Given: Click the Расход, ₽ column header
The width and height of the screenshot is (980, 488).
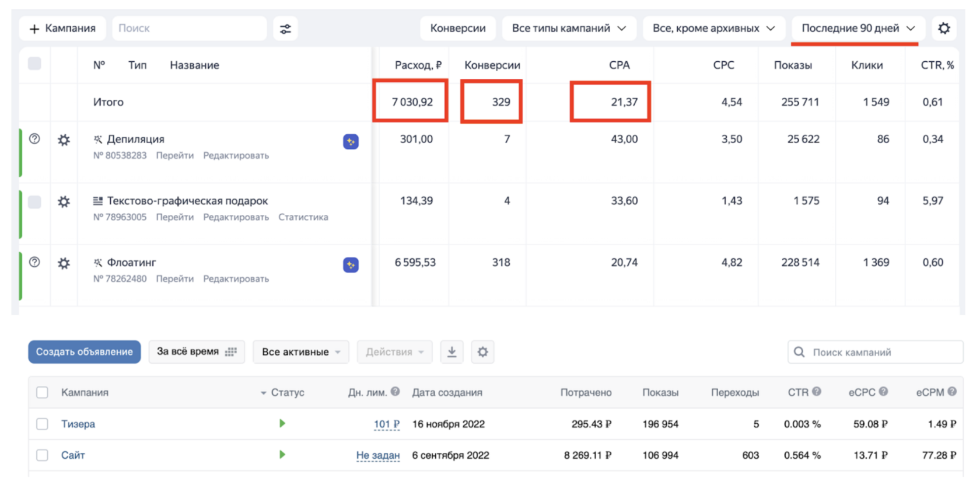Looking at the screenshot, I should click(418, 65).
